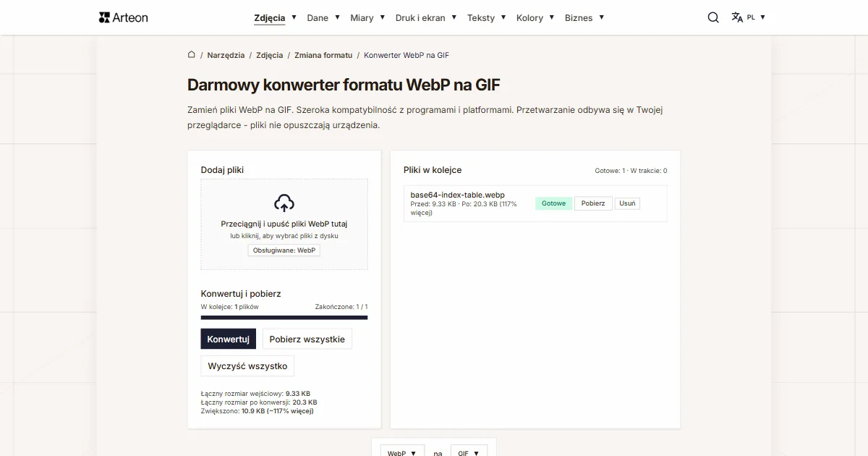
Task: Open the GIF target format dropdown
Action: click(x=469, y=452)
